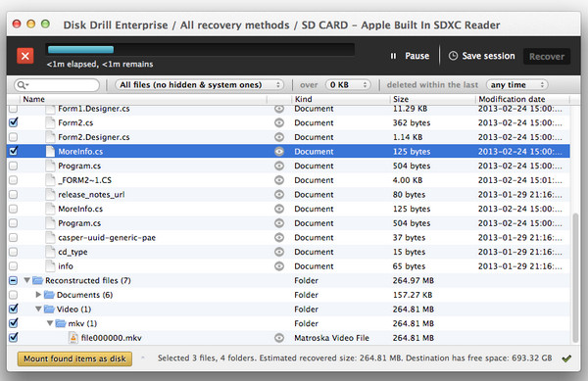The width and height of the screenshot is (588, 381).
Task: Toggle the Reconstructed files (7) checkbox
Action: click(13, 280)
